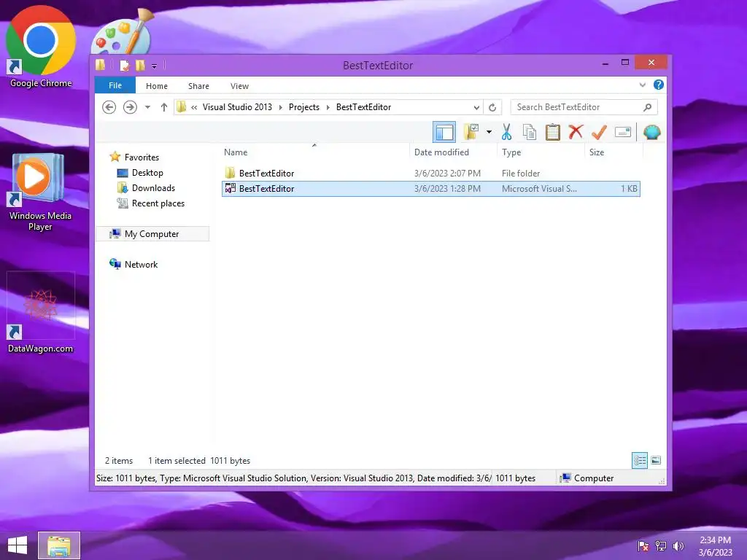The height and width of the screenshot is (560, 747).
Task: Click quick access Properties icon in title bar
Action: tap(124, 65)
